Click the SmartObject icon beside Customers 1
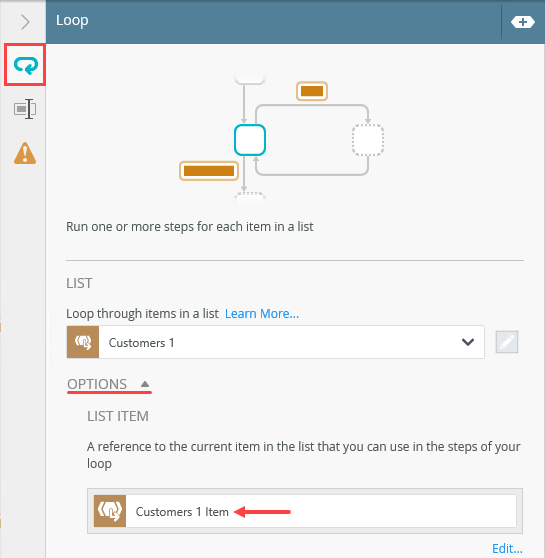545x558 pixels. (83, 342)
